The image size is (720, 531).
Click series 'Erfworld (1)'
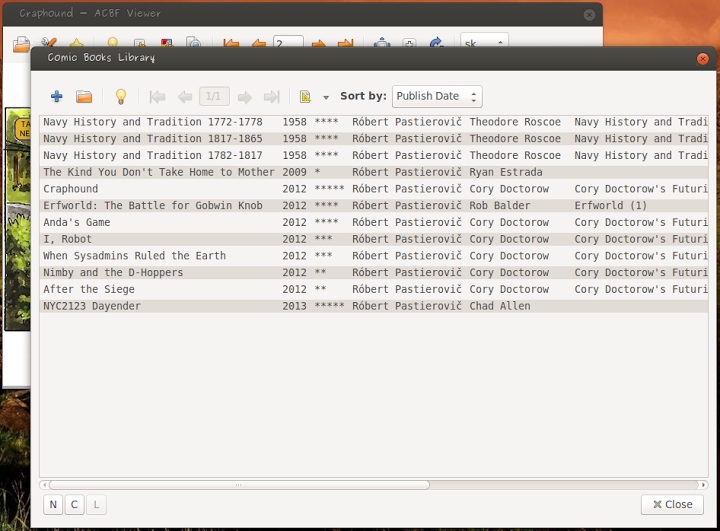[610, 205]
